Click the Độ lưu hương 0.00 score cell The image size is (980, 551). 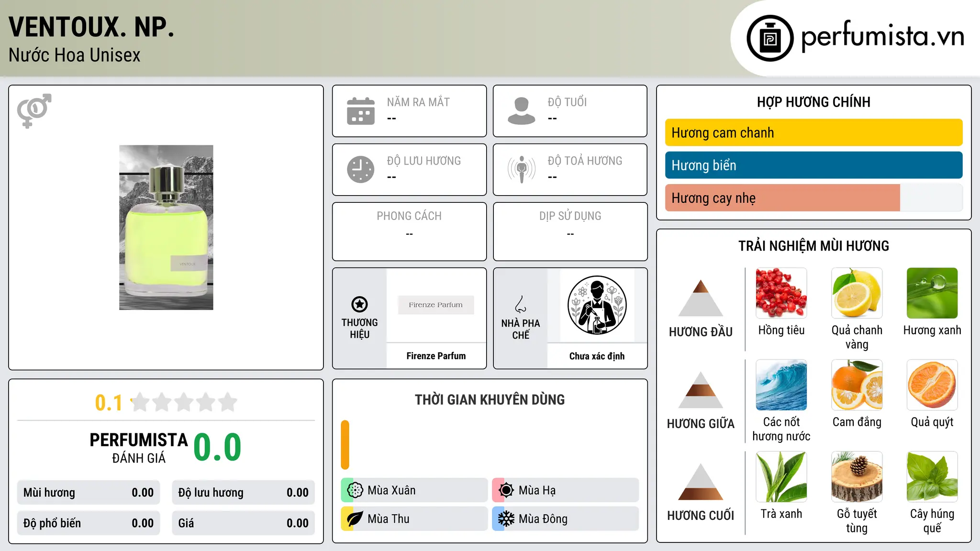244,493
